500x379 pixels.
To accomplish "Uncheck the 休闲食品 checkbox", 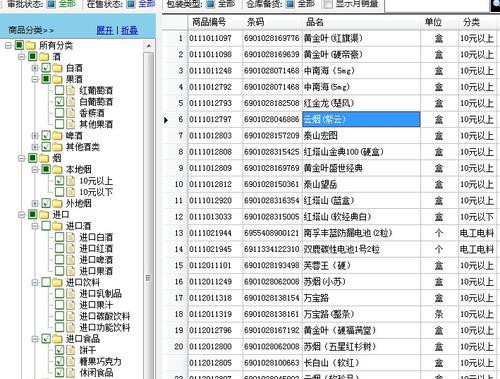I will [59, 373].
